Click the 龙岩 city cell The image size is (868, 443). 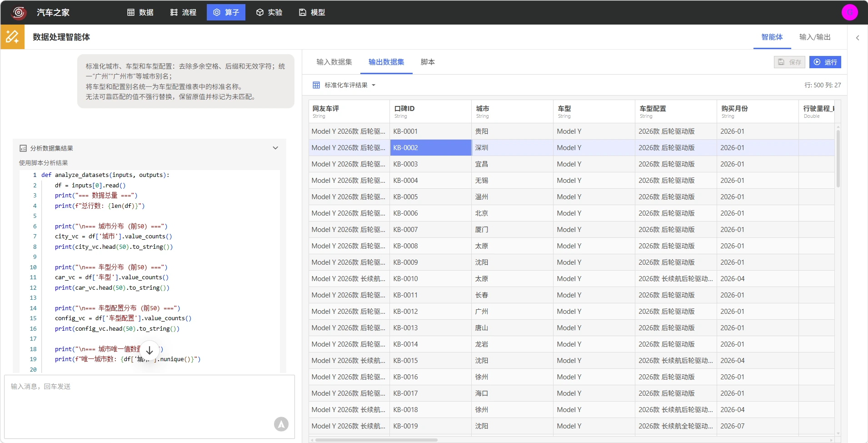click(x=513, y=344)
